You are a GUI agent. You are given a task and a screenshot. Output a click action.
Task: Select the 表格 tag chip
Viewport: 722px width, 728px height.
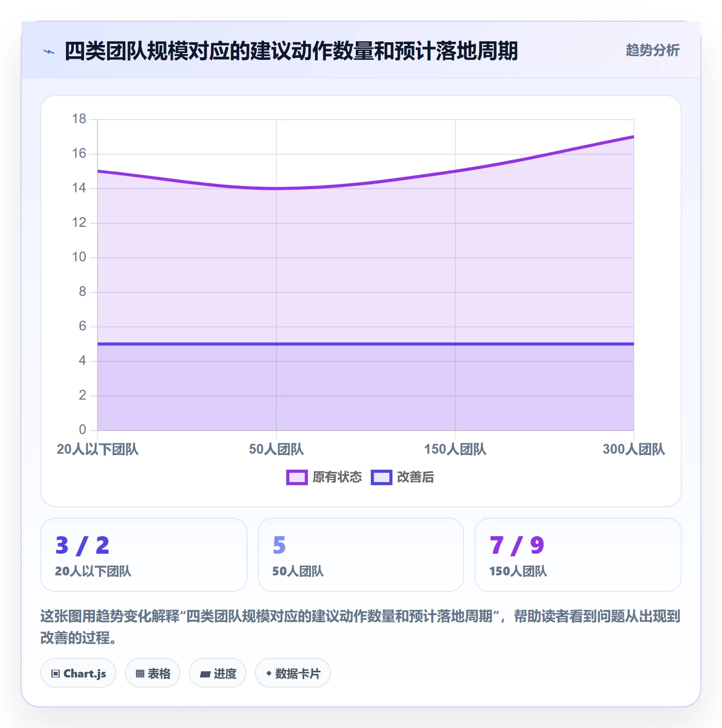(153, 673)
